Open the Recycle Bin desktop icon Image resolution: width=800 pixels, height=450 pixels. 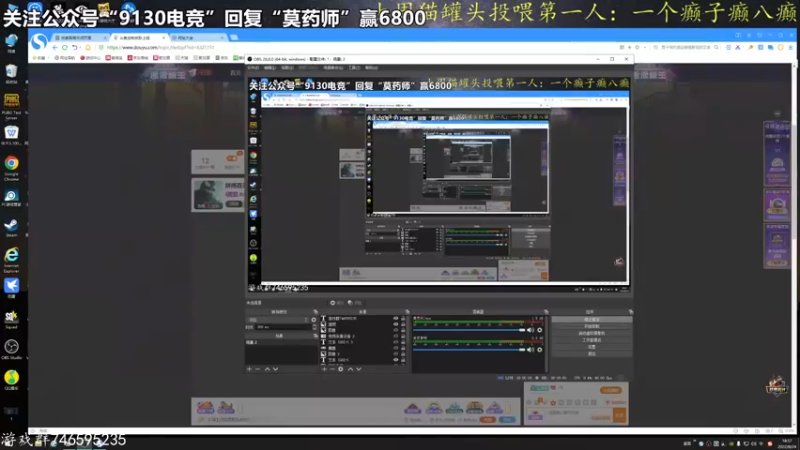[11, 73]
